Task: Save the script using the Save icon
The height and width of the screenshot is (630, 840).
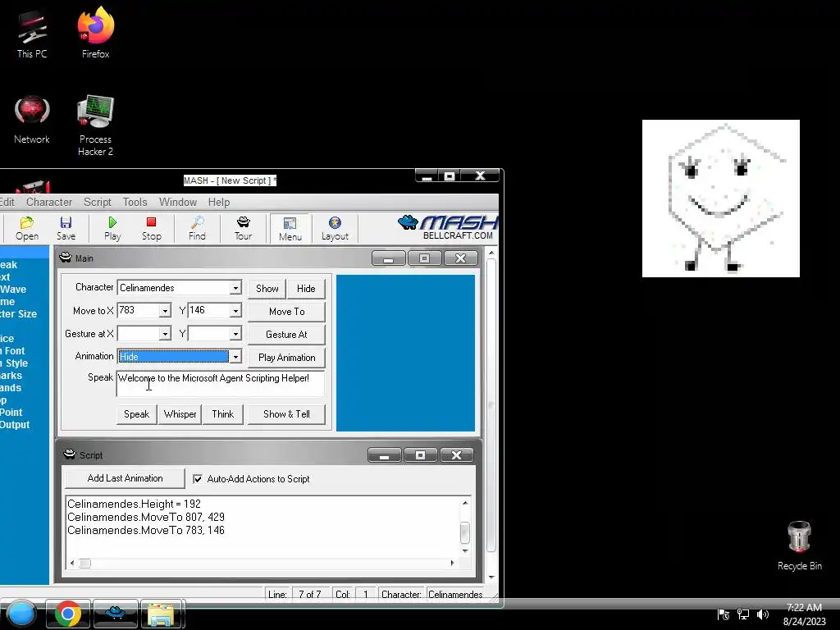Action: tap(66, 228)
